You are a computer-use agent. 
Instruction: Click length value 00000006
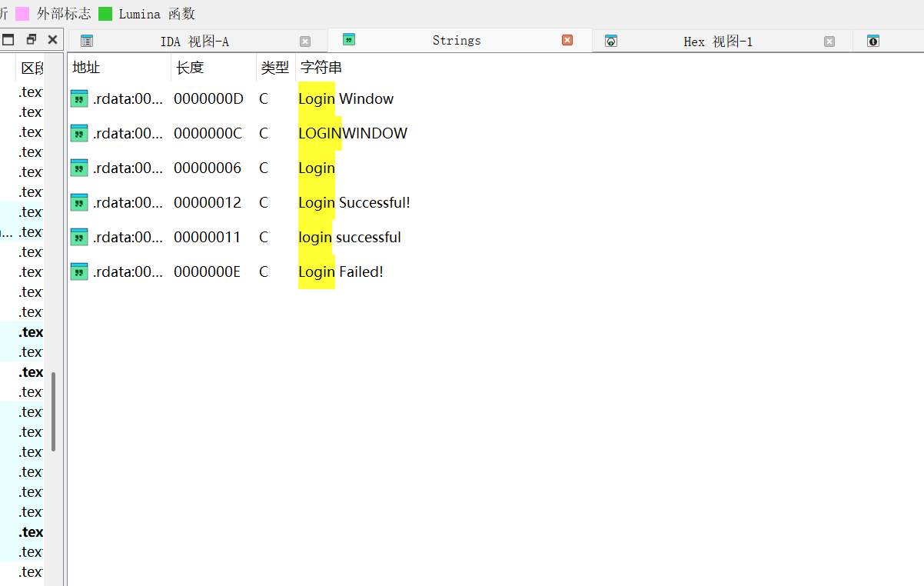[x=208, y=168]
